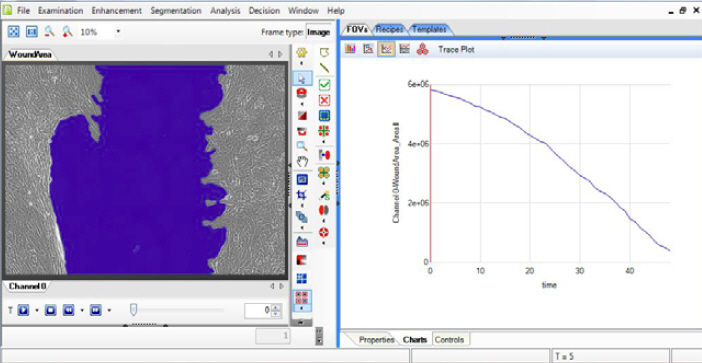Open the Segmentation menu
Viewport: 702px width, 363px height.
(x=176, y=11)
